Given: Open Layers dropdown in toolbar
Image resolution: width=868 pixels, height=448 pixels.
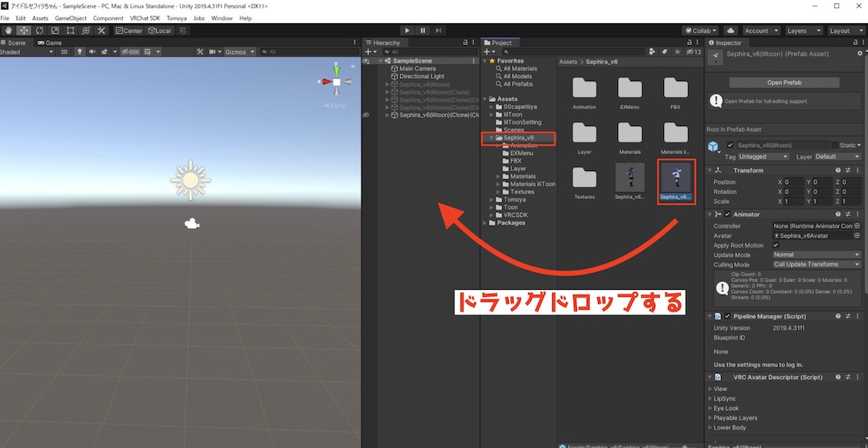Looking at the screenshot, I should [803, 31].
